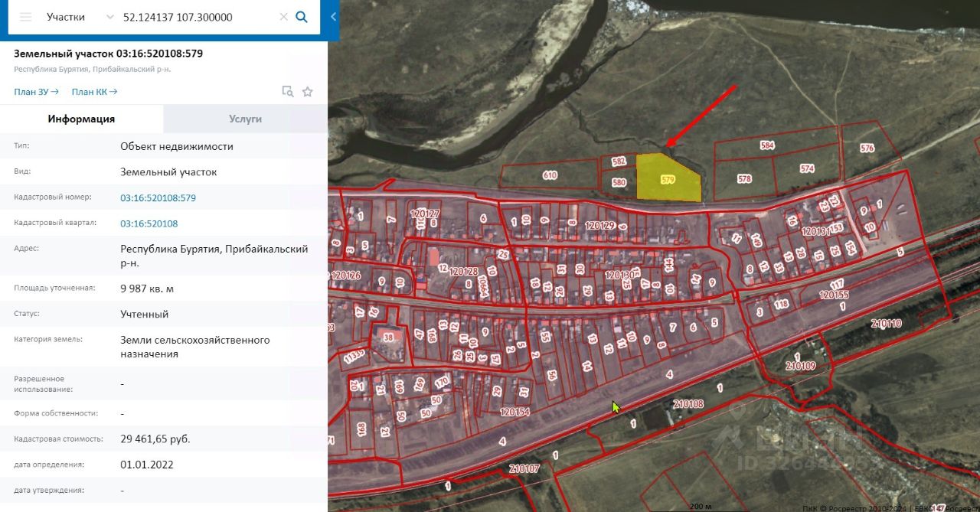Collapse the side panel with chevron
The image size is (980, 512).
click(333, 16)
